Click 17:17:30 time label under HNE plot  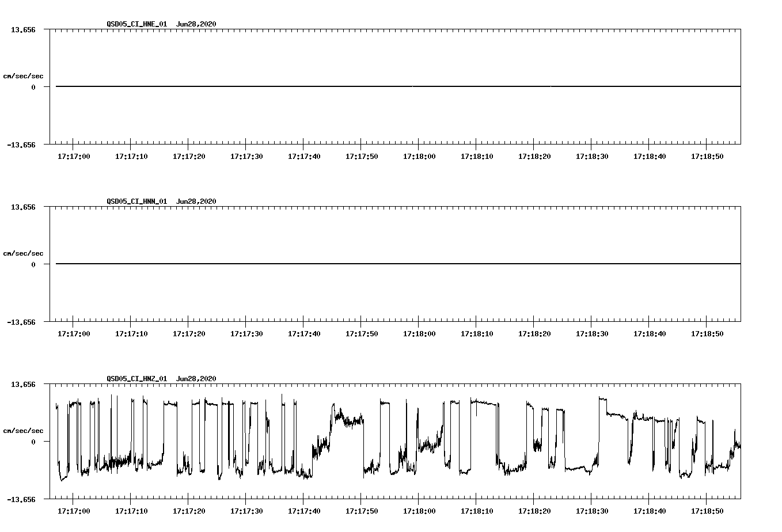point(246,157)
